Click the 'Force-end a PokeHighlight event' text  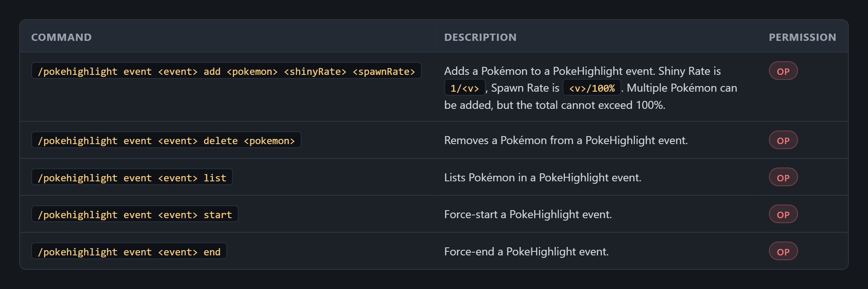[x=526, y=252]
